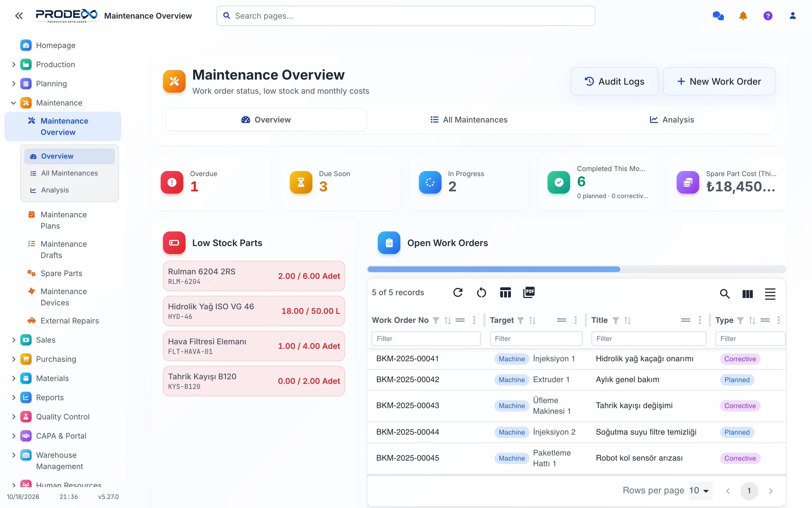Open Analysis in the sidebar submenu

click(x=69, y=190)
